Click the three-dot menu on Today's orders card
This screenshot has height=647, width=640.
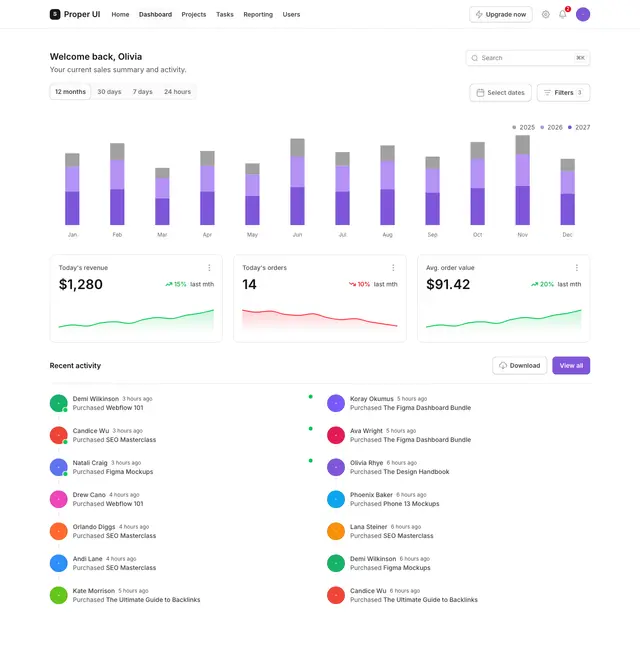[x=393, y=268]
